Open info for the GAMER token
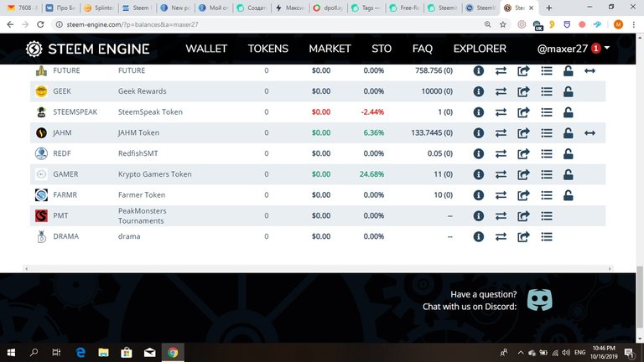This screenshot has height=362, width=644. 479,174
